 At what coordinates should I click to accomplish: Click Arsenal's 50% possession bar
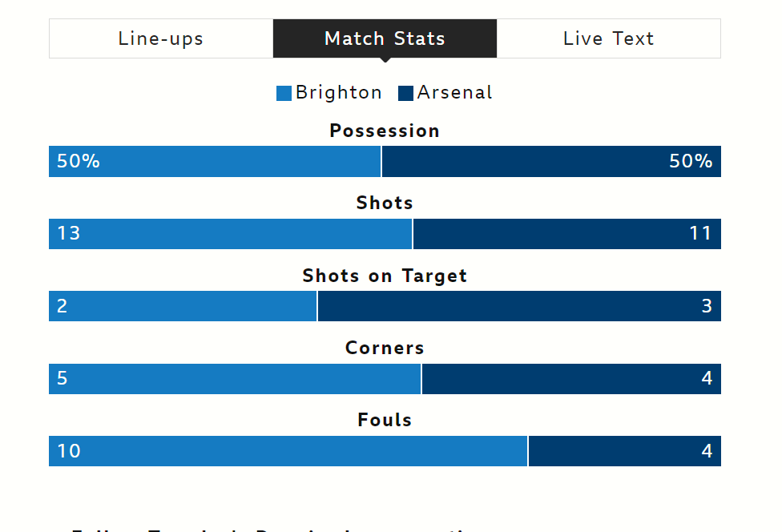(x=551, y=162)
